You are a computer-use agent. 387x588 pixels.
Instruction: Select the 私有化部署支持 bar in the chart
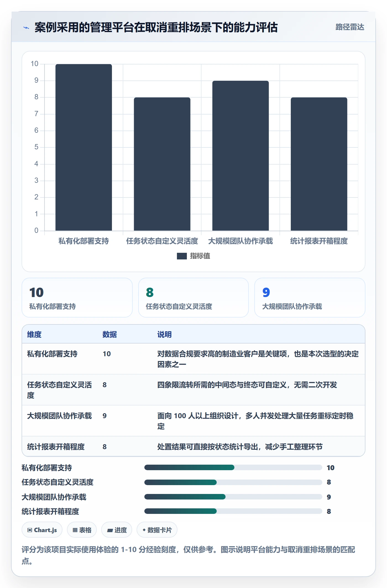pos(84,147)
